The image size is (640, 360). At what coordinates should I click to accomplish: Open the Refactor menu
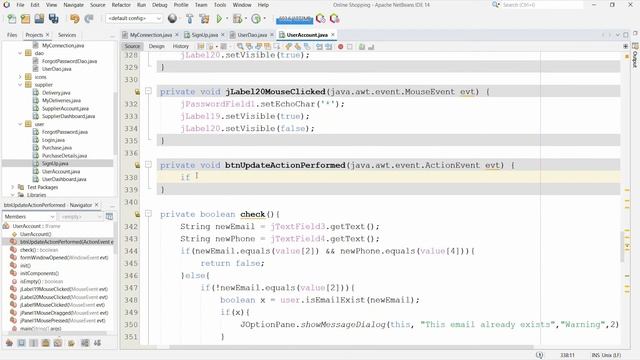point(121,5)
